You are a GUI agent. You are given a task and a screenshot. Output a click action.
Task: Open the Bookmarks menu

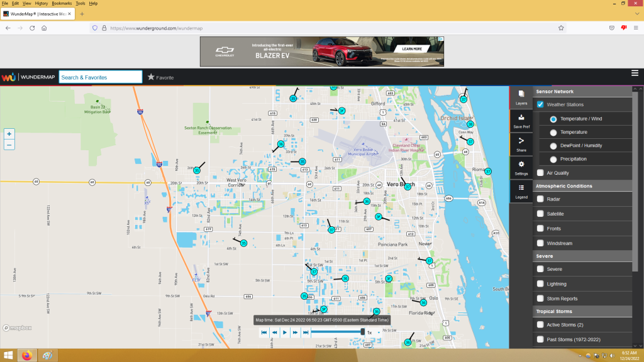click(62, 3)
